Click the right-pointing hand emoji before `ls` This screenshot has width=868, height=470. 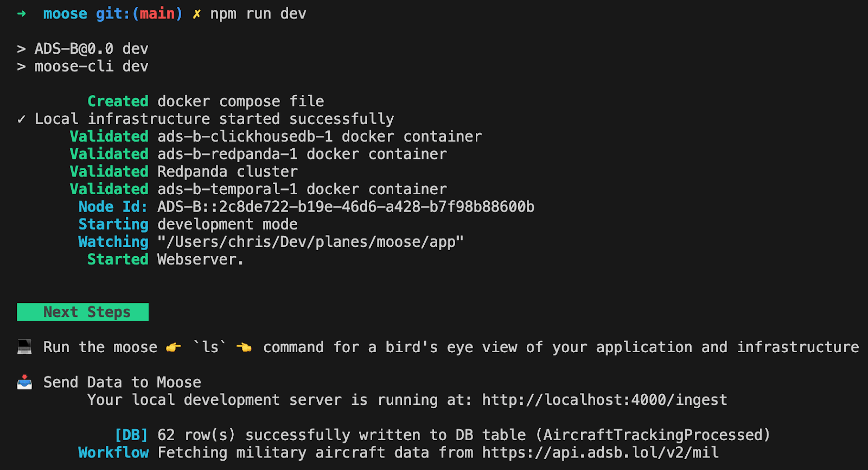coord(174,347)
